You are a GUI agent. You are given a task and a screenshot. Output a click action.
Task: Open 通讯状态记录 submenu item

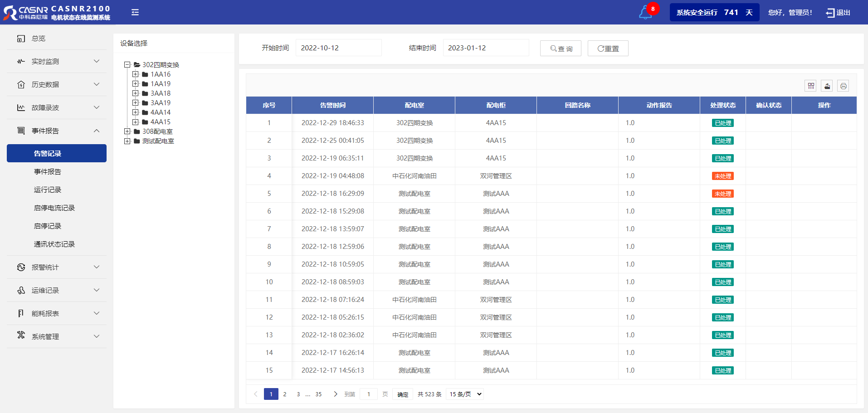[x=54, y=244]
